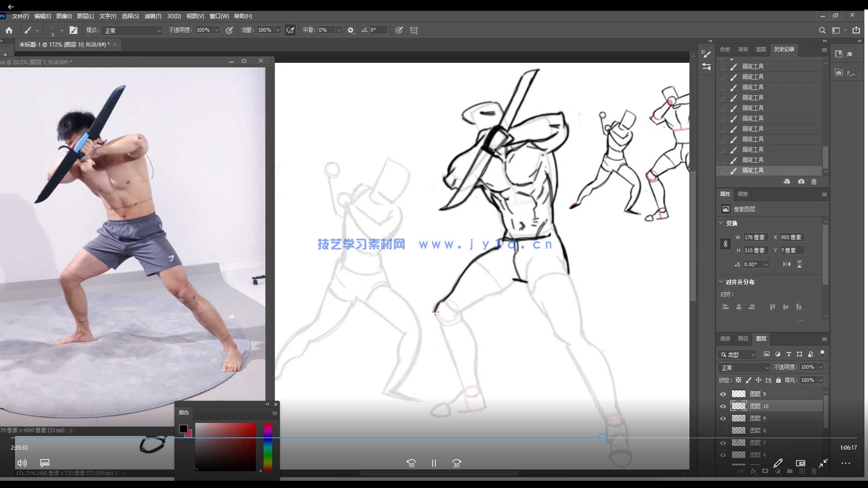The width and height of the screenshot is (868, 488).
Task: Select the last 画笔工具 history state
Action: point(753,170)
